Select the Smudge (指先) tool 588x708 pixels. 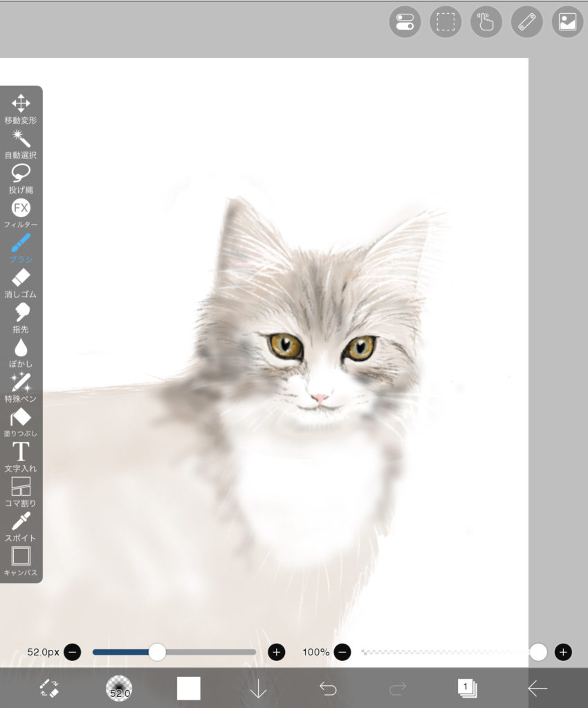tap(21, 317)
